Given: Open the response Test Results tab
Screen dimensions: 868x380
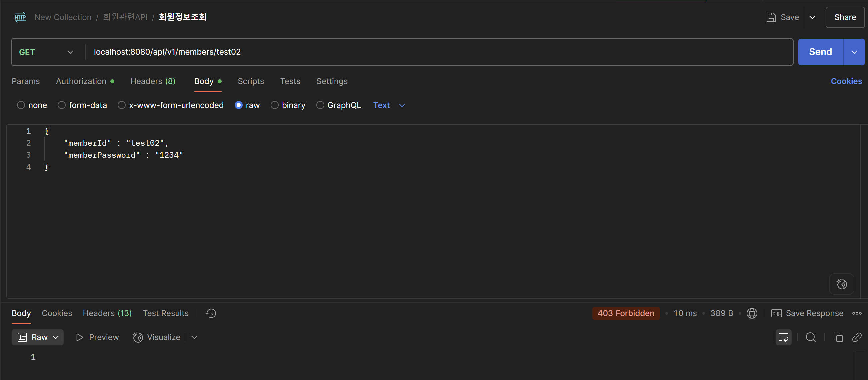Looking at the screenshot, I should click(x=165, y=313).
